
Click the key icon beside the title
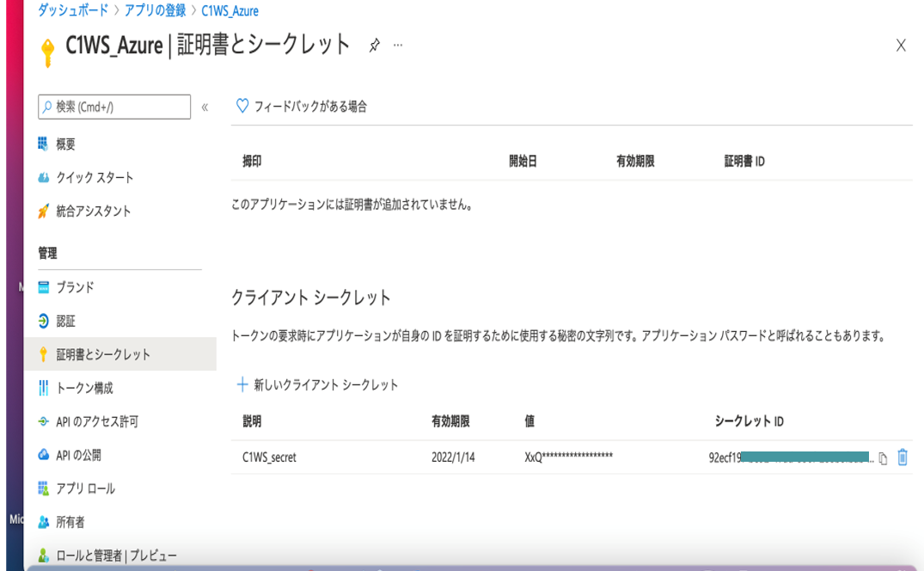pyautogui.click(x=48, y=52)
